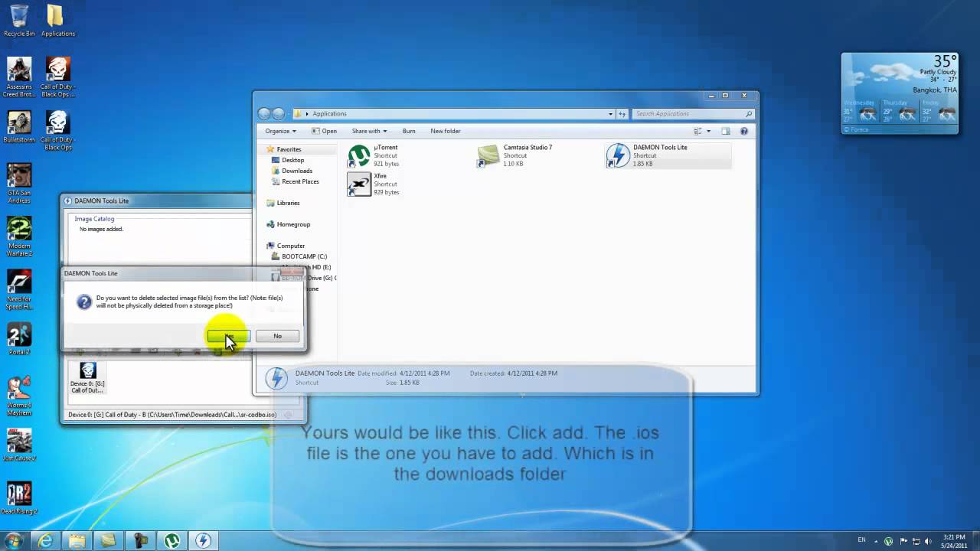Click Burn in the Explorer toolbar
This screenshot has height=551, width=980.
pos(409,131)
